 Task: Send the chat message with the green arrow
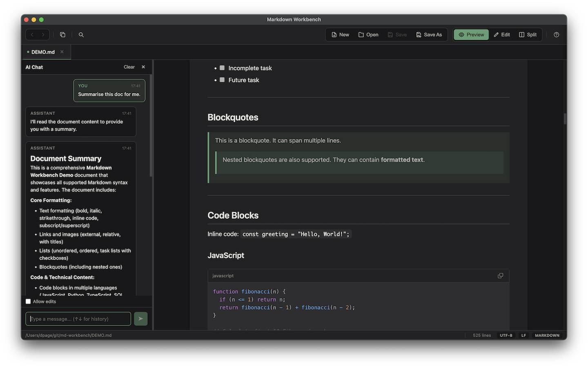[140, 319]
